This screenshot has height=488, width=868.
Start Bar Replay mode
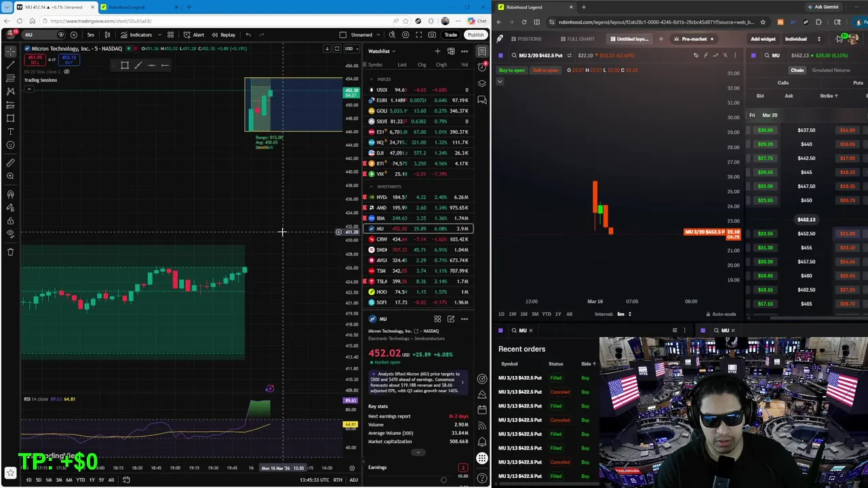point(223,35)
